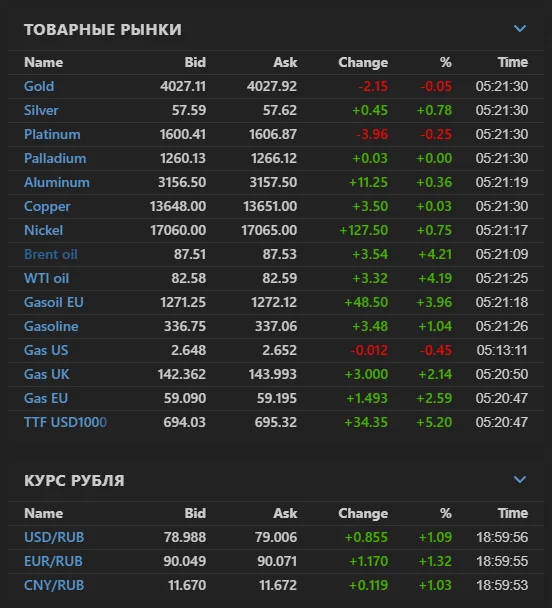Collapse the Товарные рынки section chevron
The height and width of the screenshot is (608, 552).
pos(519,29)
